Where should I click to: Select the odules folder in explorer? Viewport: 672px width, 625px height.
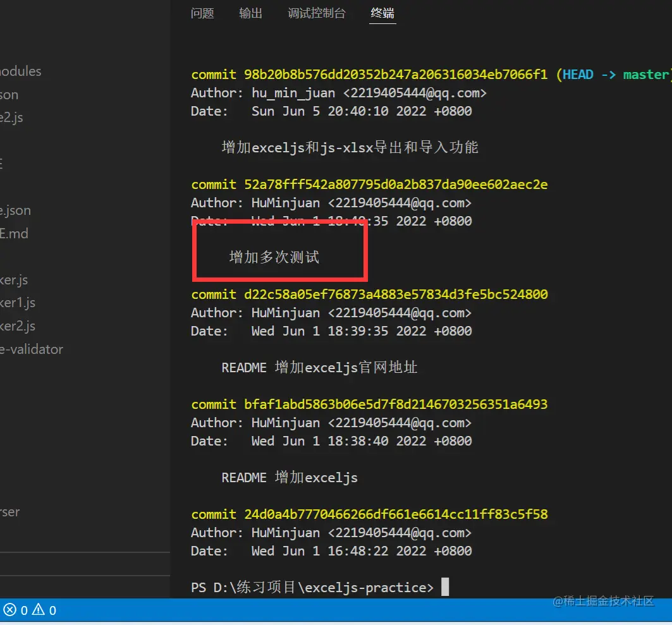(21, 71)
